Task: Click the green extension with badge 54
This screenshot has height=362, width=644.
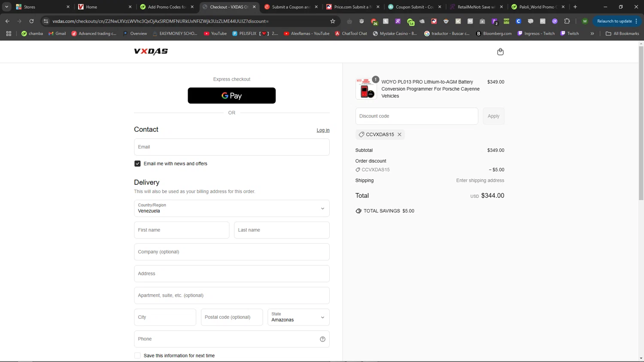Action: coord(410,21)
